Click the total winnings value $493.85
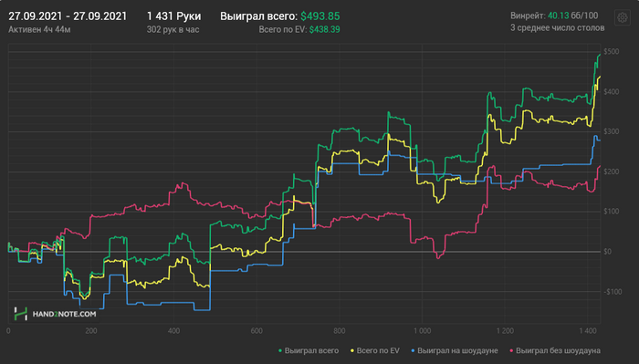Screen dimensions: 639x364 tap(320, 16)
